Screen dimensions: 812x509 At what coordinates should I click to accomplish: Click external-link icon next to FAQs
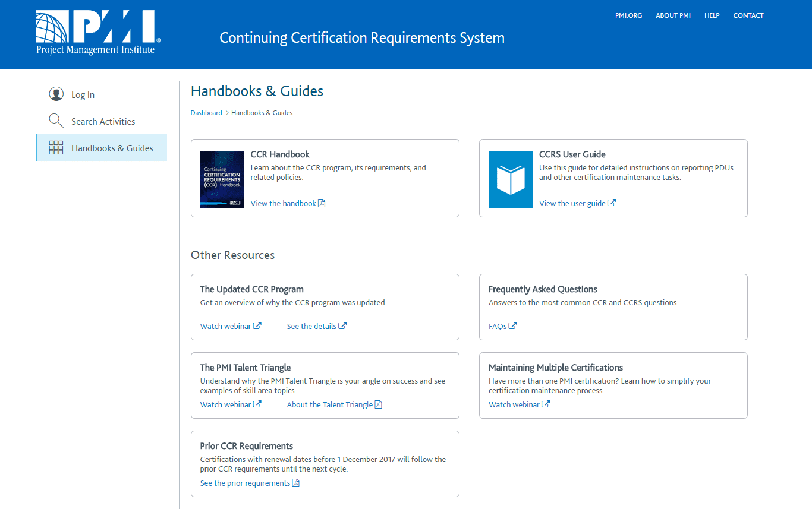click(x=512, y=326)
